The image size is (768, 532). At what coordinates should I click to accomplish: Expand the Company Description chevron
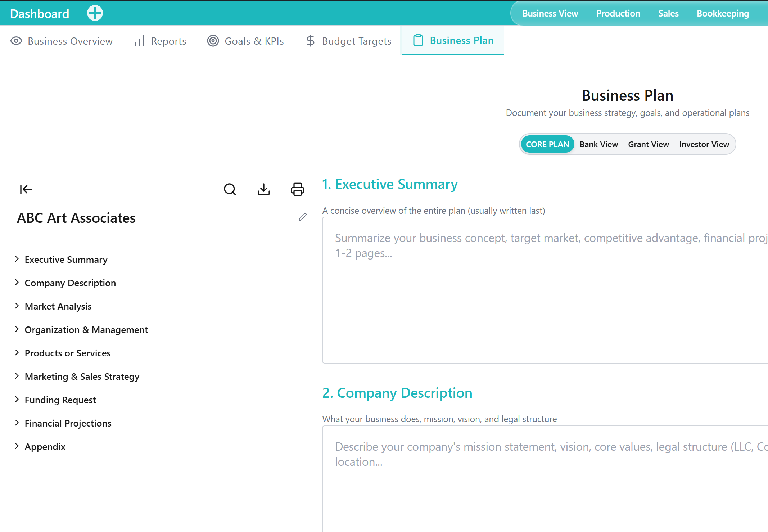coord(17,282)
